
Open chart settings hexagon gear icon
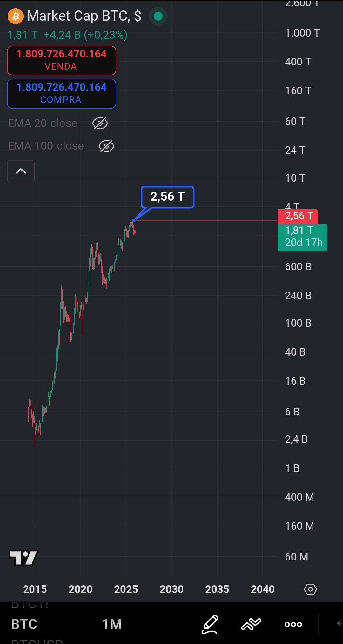(310, 589)
